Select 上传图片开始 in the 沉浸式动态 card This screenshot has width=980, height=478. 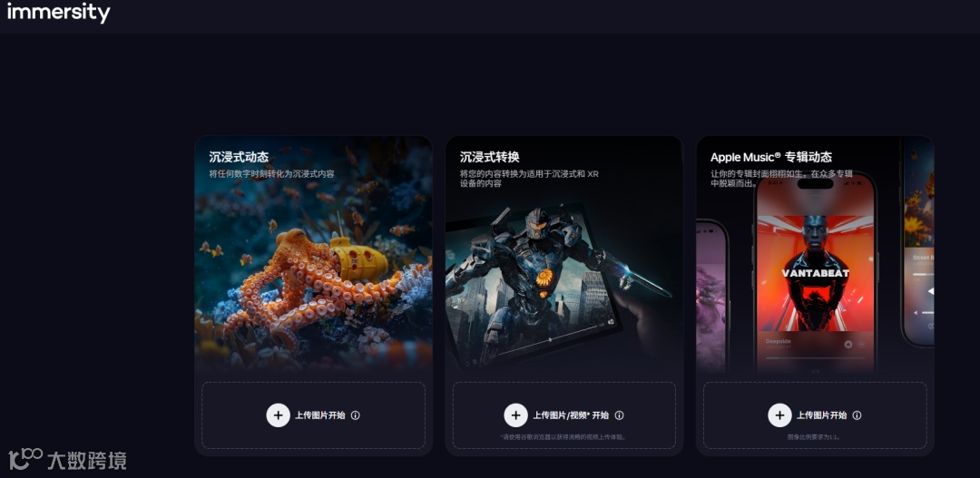(x=320, y=415)
